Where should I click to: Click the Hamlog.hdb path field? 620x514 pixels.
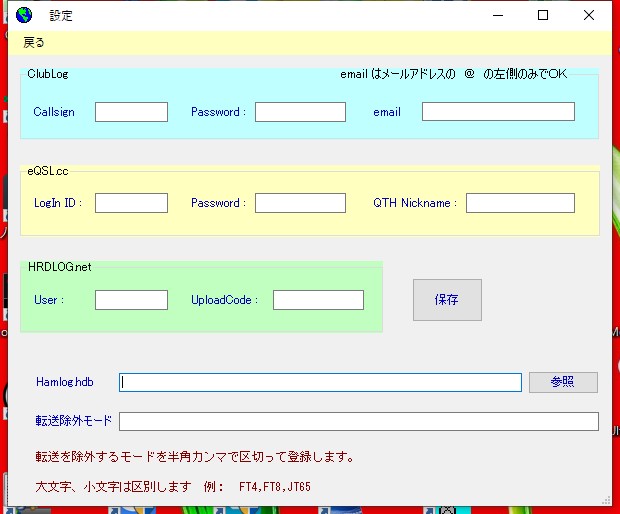(320, 382)
